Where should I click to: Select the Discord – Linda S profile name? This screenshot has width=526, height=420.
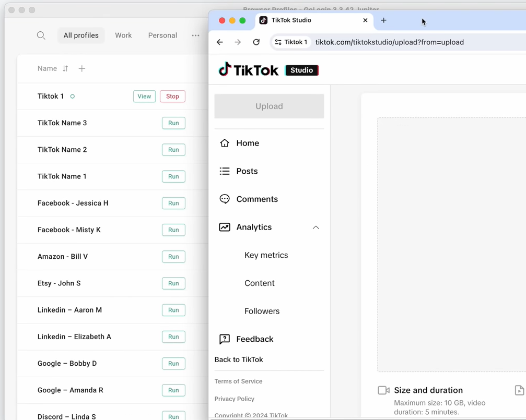point(66,417)
